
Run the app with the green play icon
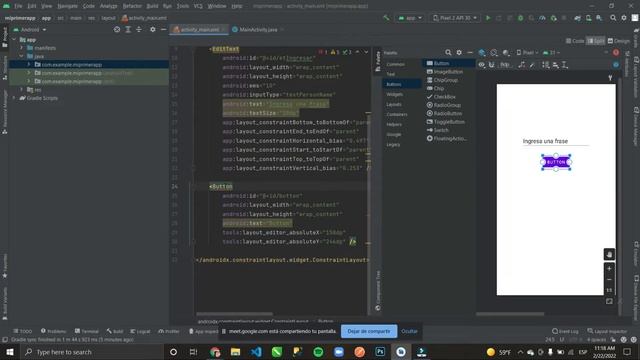[488, 18]
